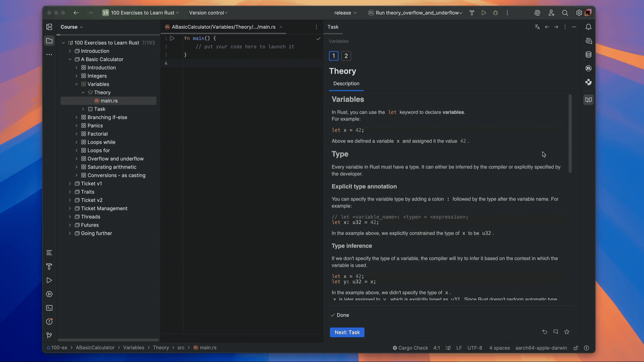This screenshot has width=644, height=362.
Task: Open Search Everywhere magnifier icon
Action: click(565, 13)
